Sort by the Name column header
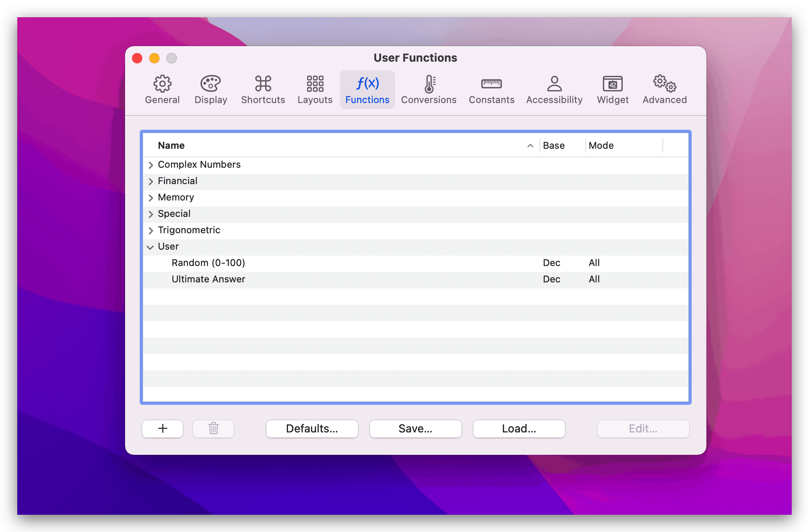809x532 pixels. pos(341,145)
